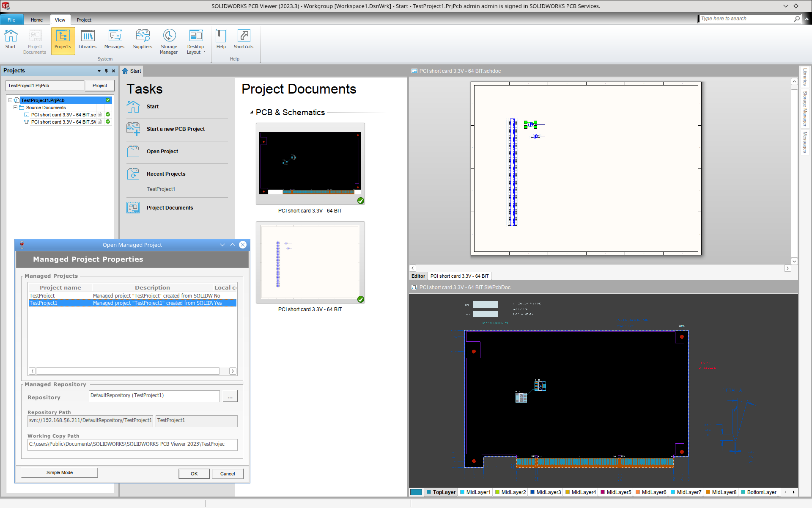This screenshot has width=812, height=508.
Task: Select the BottomLayer layer tab
Action: [x=759, y=492]
